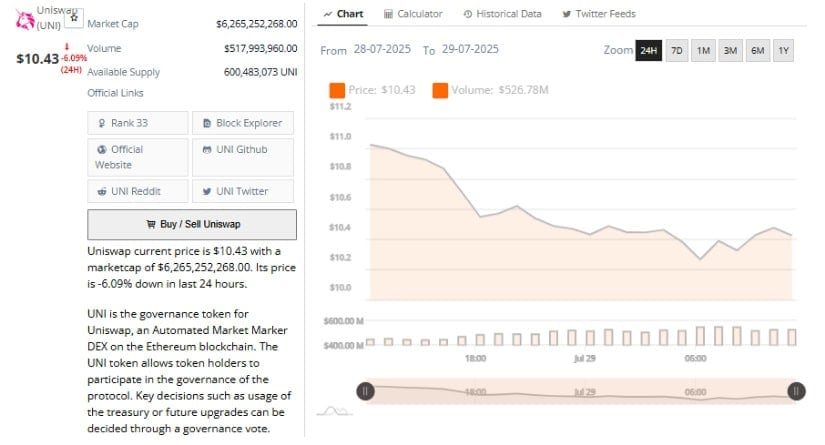Click the Official Website globe icon
The width and height of the screenshot is (825, 445).
[x=102, y=150]
